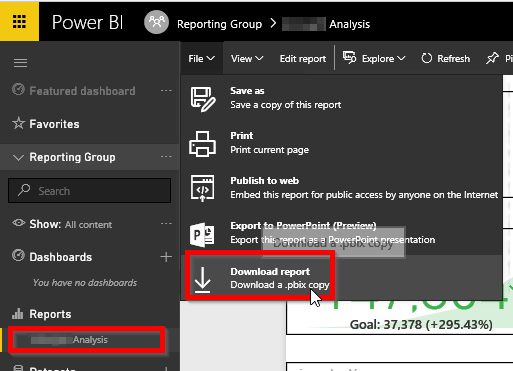This screenshot has width=513, height=371.
Task: Click the printer icon
Action: coord(202,144)
